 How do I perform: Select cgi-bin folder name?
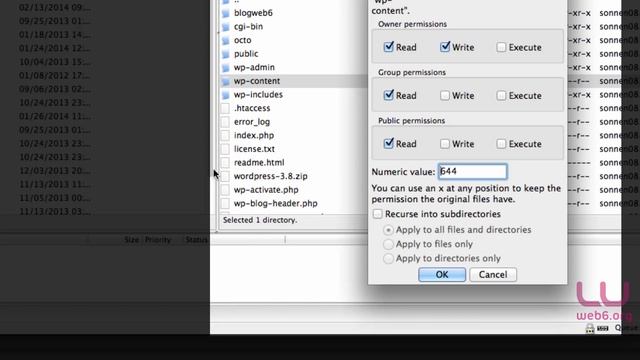(248, 27)
